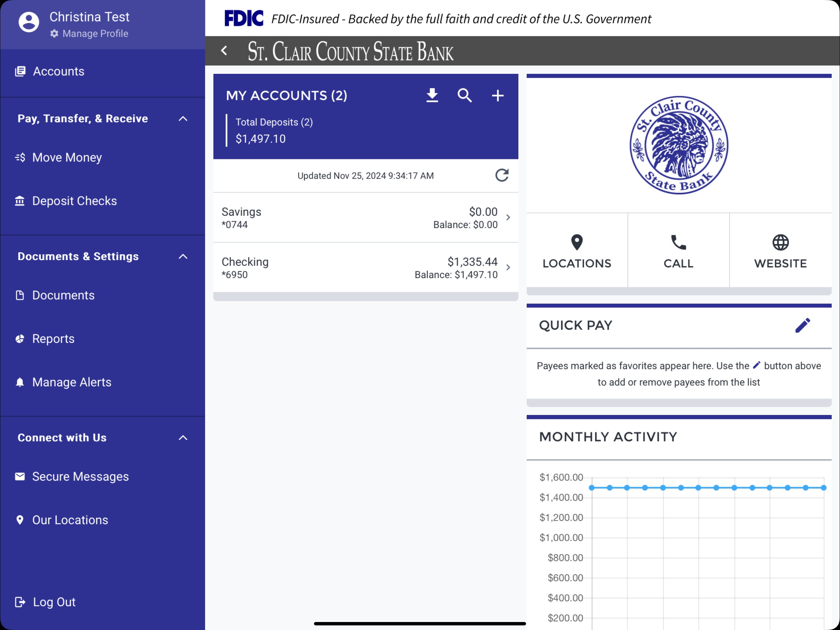Open Secure Messages
The height and width of the screenshot is (630, 840).
(x=102, y=476)
